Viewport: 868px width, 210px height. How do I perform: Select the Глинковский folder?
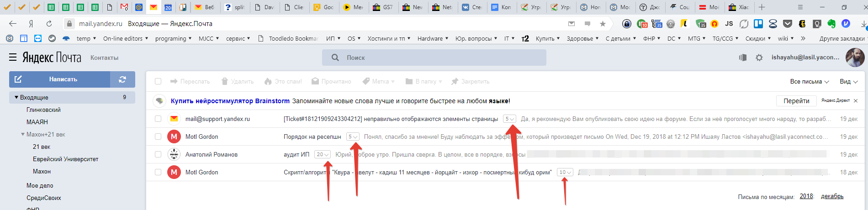coord(43,110)
